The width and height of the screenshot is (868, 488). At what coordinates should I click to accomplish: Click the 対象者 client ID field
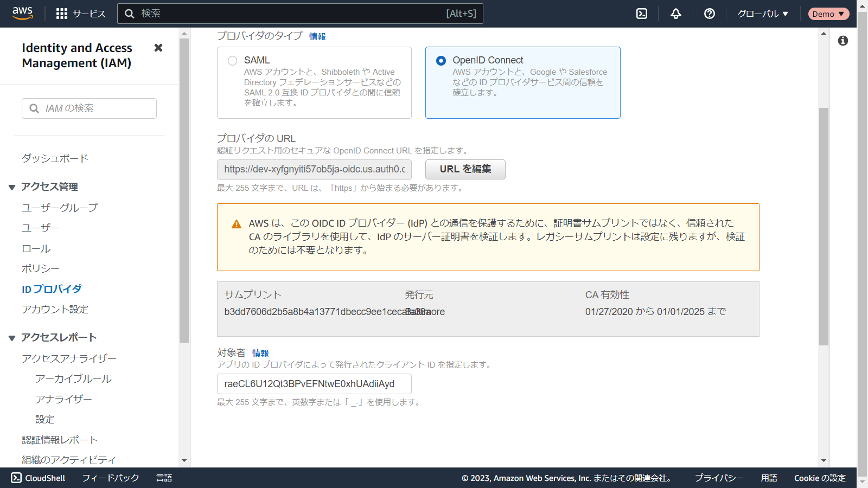[314, 384]
